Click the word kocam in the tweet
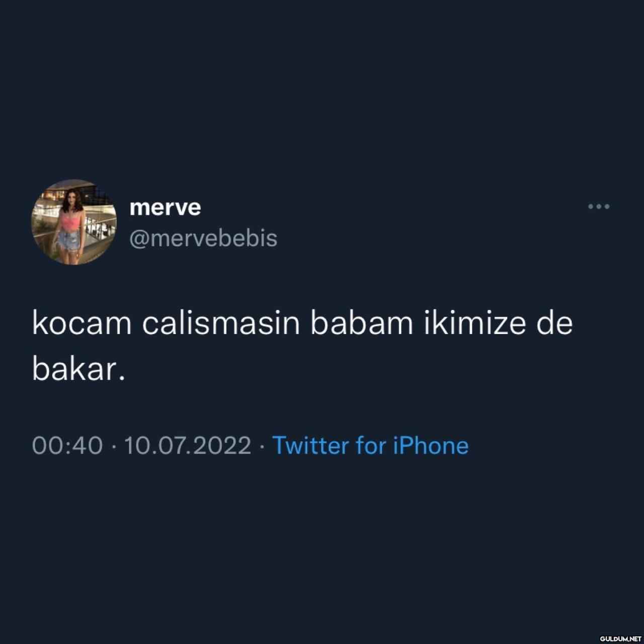The height and width of the screenshot is (644, 644). 82,324
